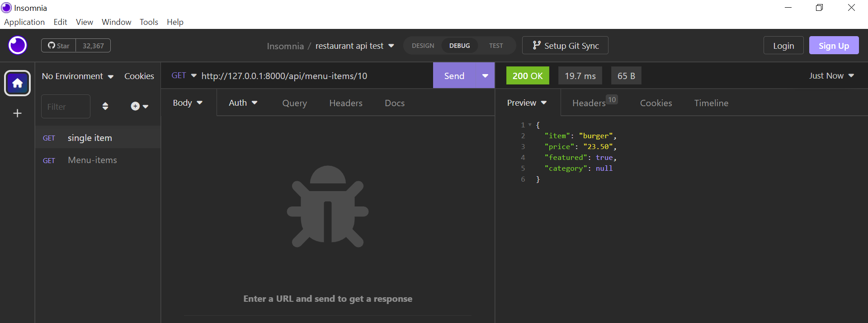Open the Send options dropdown arrow
Viewport: 868px width, 323px height.
point(485,75)
